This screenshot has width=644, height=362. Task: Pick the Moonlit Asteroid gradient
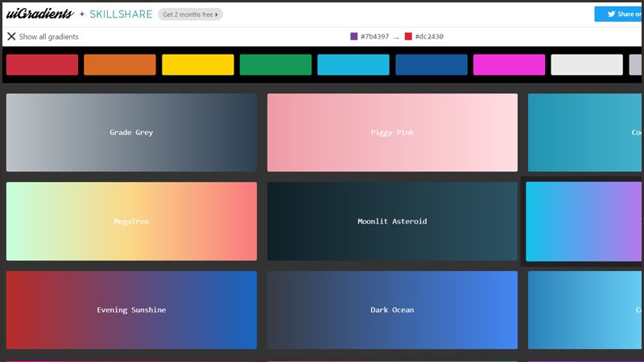pyautogui.click(x=392, y=221)
